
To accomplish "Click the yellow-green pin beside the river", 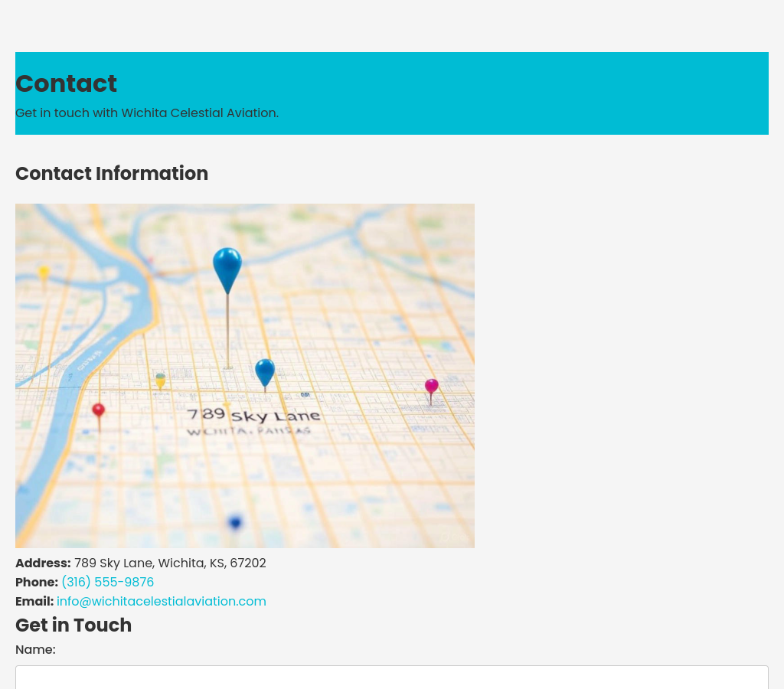I will (160, 380).
